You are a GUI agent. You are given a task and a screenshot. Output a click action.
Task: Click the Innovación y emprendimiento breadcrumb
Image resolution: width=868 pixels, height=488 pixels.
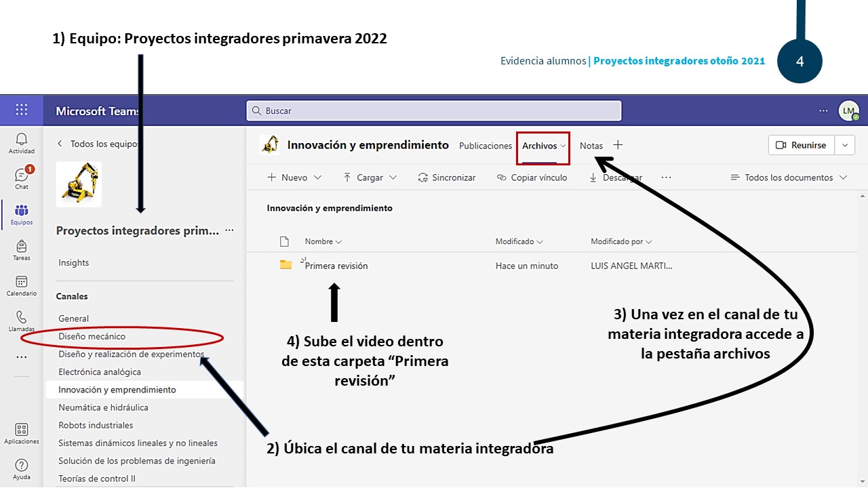[x=330, y=208]
